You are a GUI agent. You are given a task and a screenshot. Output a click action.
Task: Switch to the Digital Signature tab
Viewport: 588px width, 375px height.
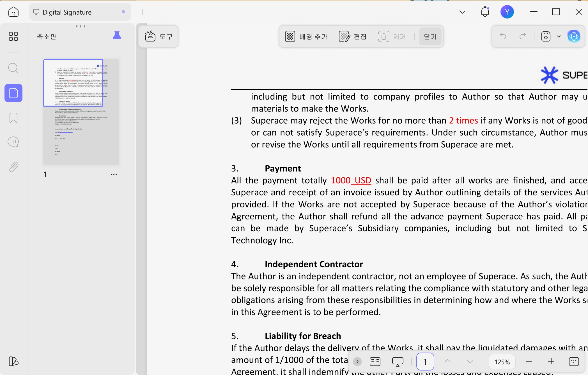coord(80,12)
